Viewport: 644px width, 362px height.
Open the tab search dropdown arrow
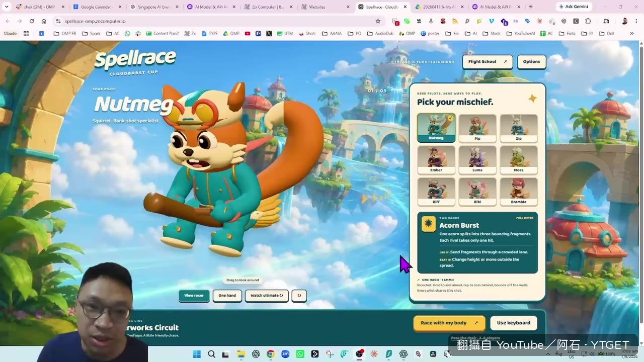point(7,7)
